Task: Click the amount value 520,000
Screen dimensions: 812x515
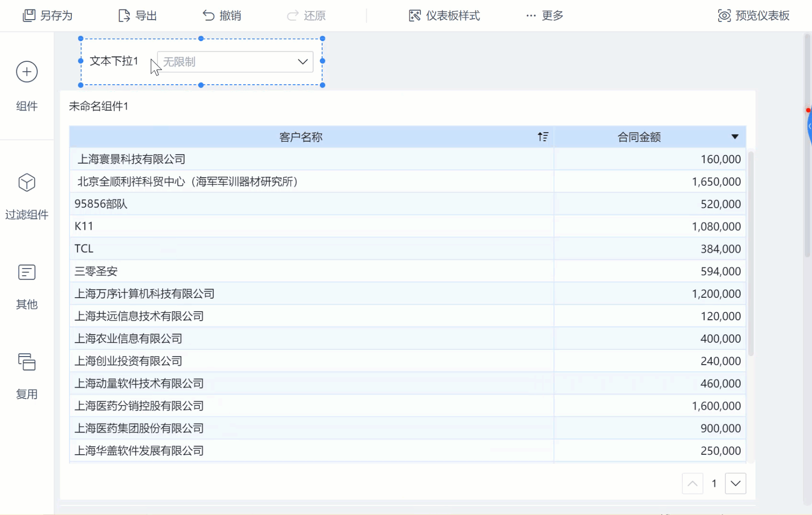Action: pyautogui.click(x=721, y=204)
